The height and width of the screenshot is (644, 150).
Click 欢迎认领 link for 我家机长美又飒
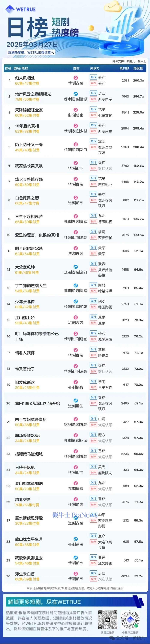(x=105, y=169)
